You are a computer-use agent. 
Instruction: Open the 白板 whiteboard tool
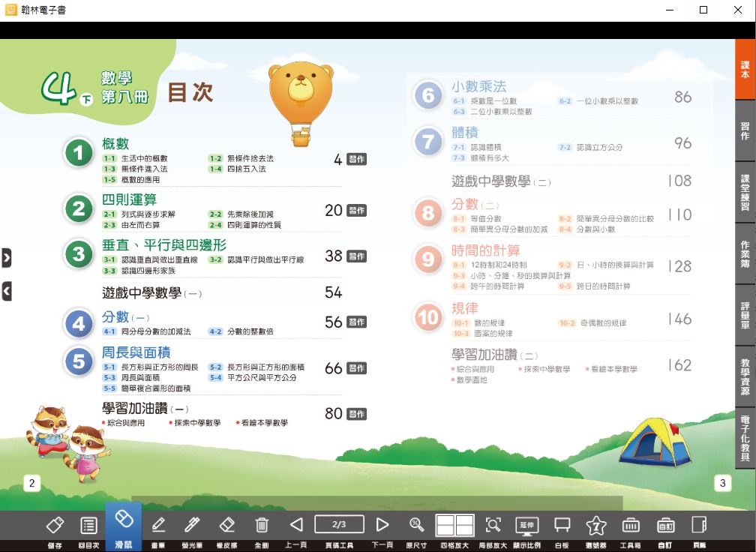click(562, 525)
